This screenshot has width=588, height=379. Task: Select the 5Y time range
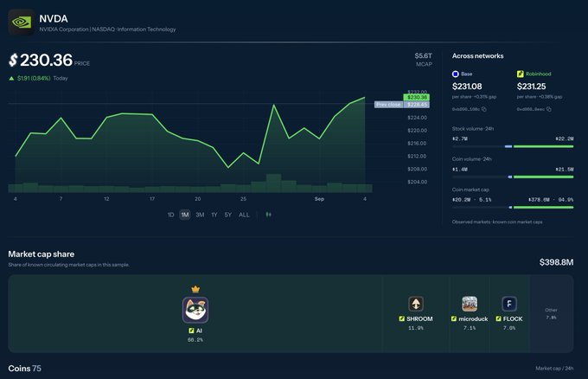[228, 215]
